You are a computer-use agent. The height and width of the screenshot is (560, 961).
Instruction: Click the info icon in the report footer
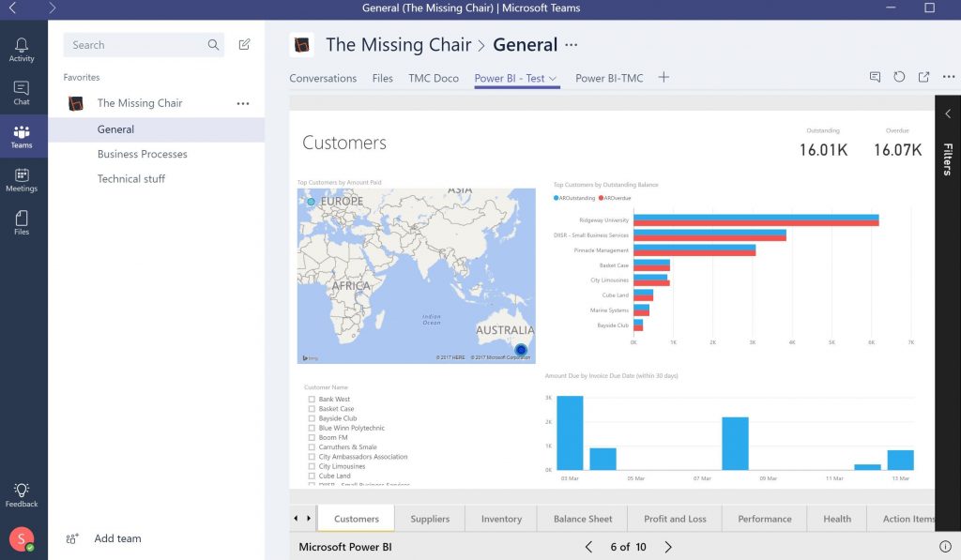(945, 547)
